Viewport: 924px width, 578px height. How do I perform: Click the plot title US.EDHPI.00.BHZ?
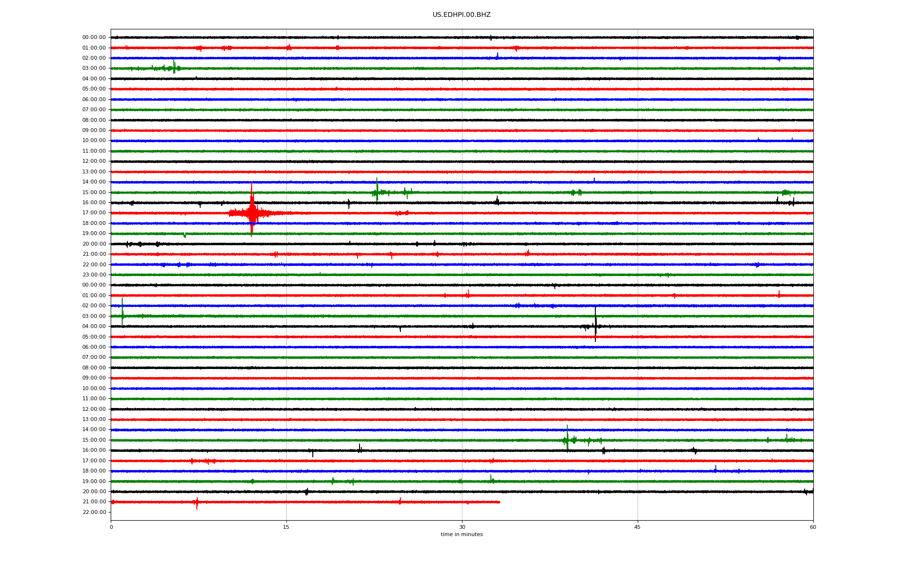(x=461, y=15)
